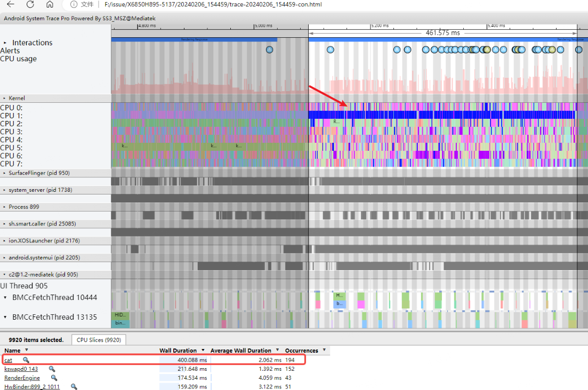Viewport: 588px width, 390px height.
Task: Expand the Process 899 row
Action: click(4, 207)
